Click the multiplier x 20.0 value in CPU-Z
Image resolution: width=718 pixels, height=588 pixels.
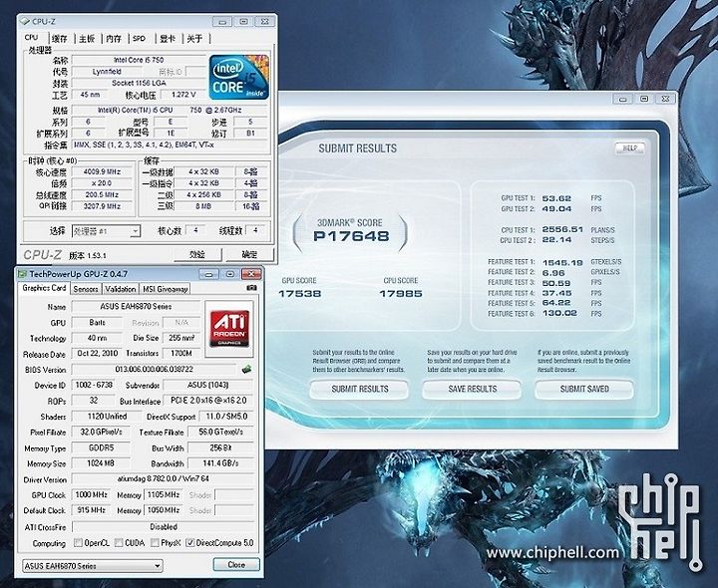(x=102, y=183)
